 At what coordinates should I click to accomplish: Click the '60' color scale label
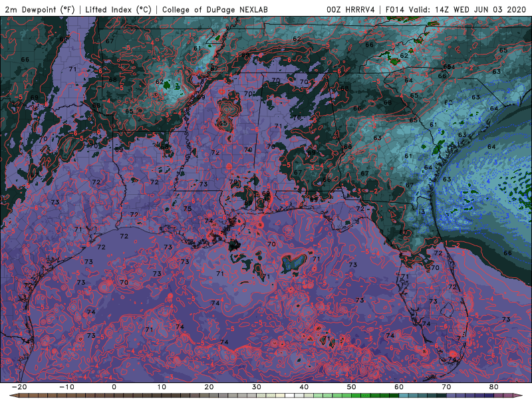[399, 387]
